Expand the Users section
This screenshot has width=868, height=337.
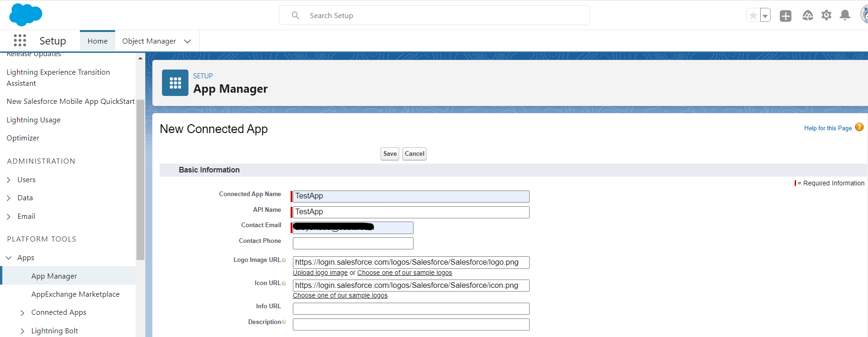point(9,180)
